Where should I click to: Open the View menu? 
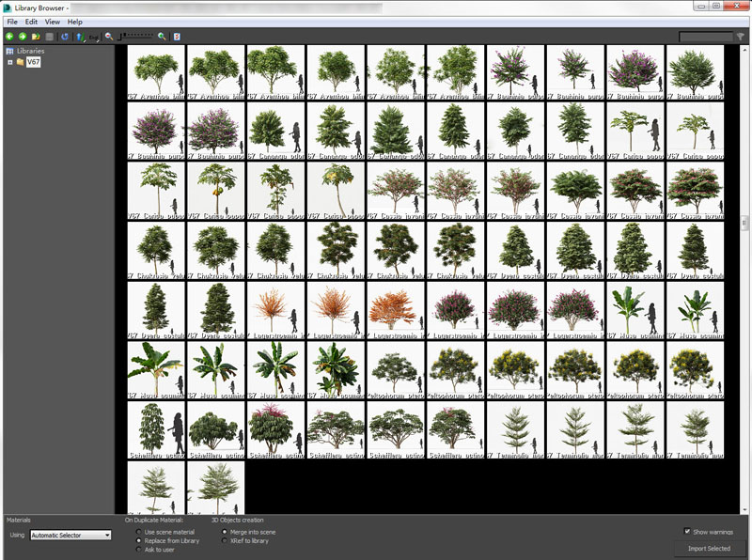click(52, 22)
